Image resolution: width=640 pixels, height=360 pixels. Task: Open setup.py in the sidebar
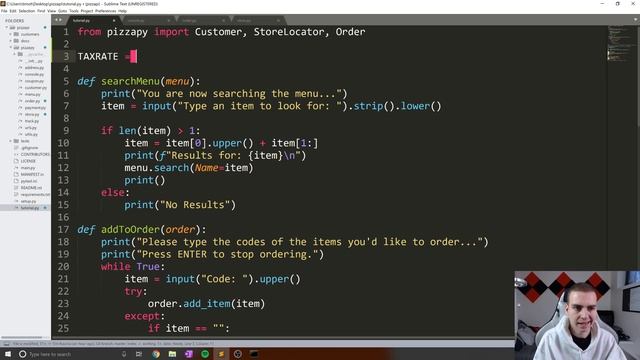(28, 201)
